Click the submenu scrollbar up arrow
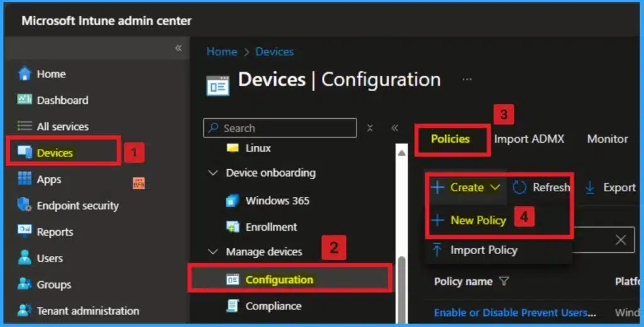The height and width of the screenshot is (327, 644). pos(402,153)
